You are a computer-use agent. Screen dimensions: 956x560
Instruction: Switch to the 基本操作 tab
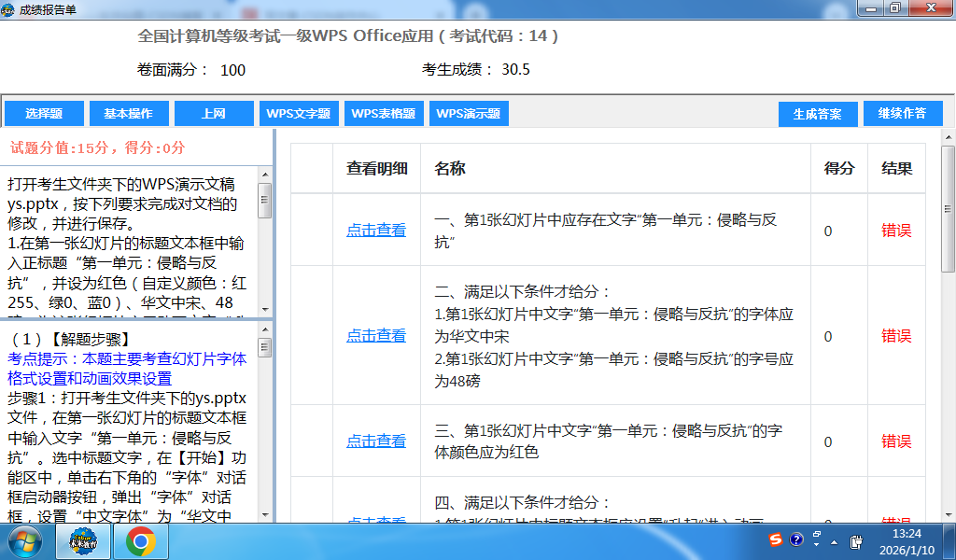tap(129, 113)
